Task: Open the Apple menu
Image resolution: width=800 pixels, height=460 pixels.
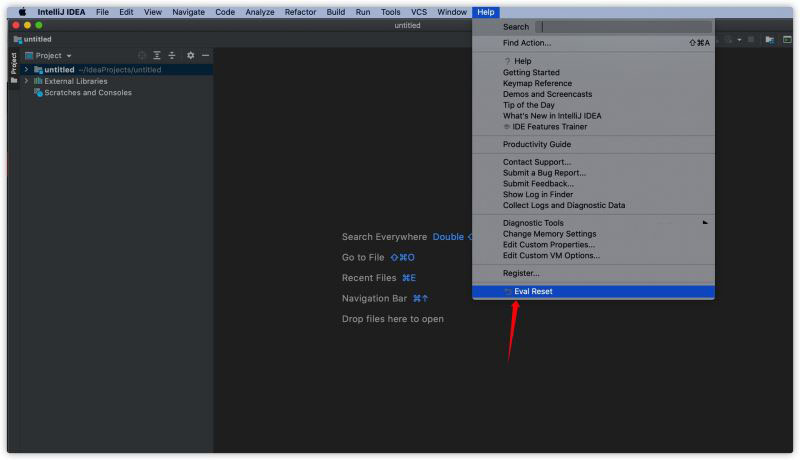Action: pyautogui.click(x=22, y=12)
